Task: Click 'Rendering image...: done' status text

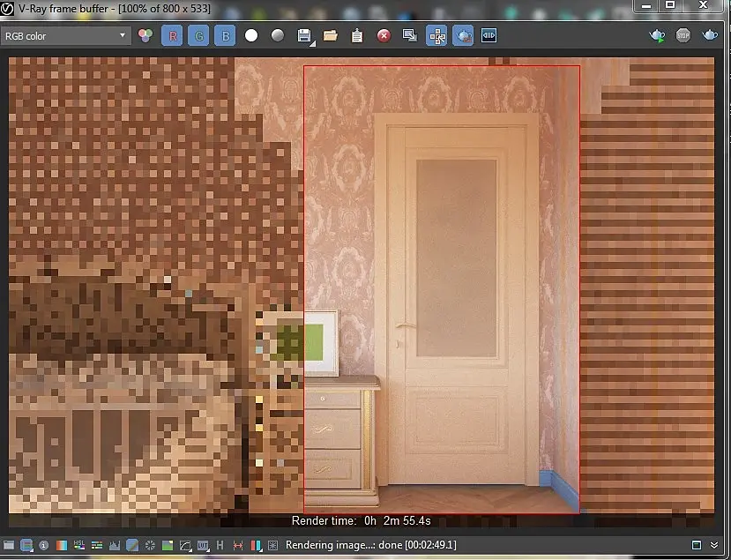Action: pyautogui.click(x=371, y=545)
